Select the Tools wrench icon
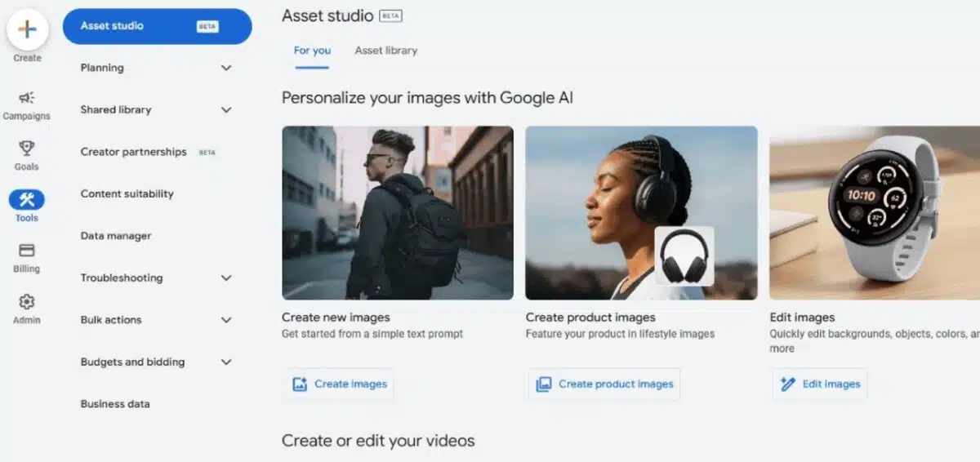This screenshot has height=462, width=980. (26, 199)
